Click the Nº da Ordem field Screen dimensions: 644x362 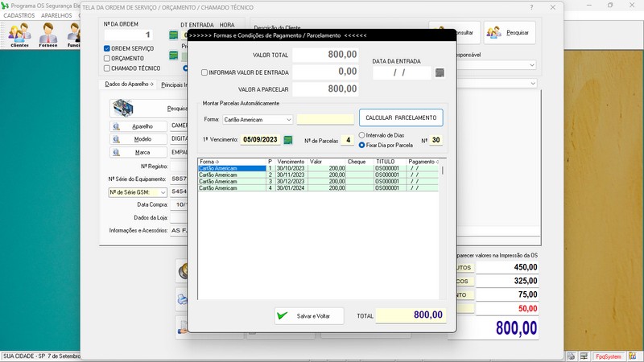click(129, 35)
